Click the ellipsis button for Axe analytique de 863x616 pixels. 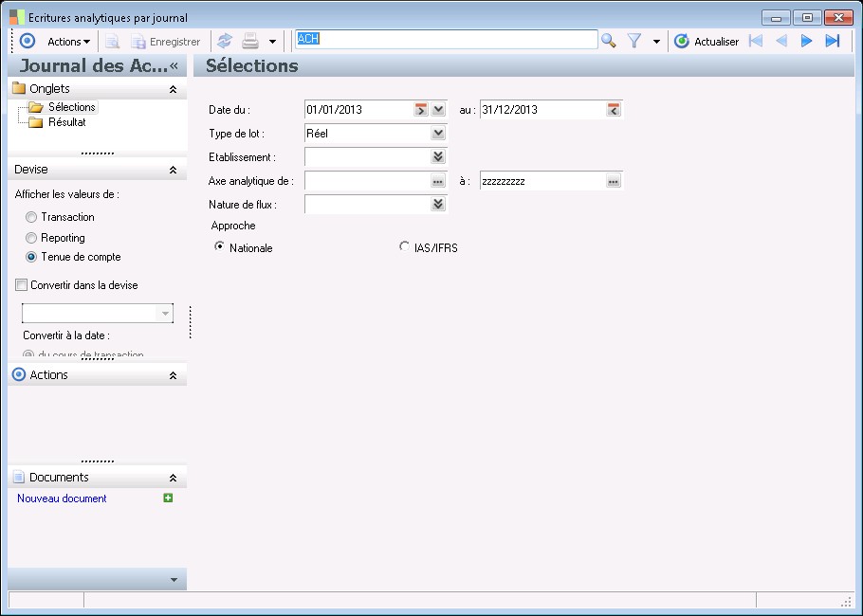(438, 181)
